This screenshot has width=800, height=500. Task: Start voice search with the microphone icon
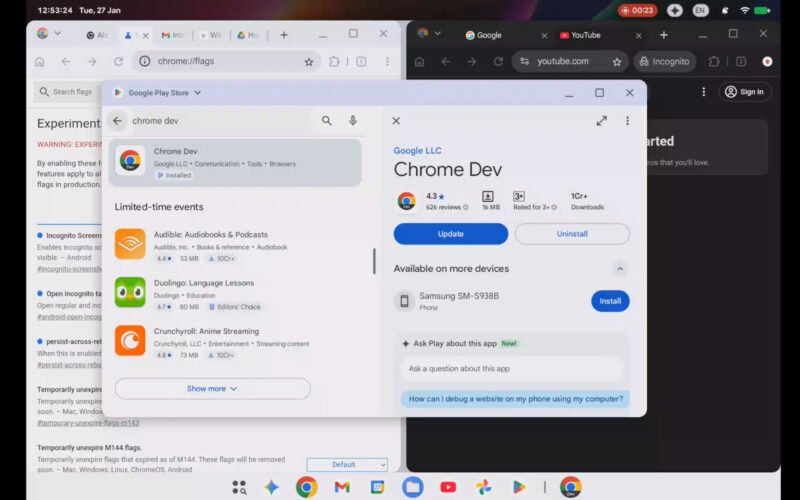coord(353,121)
